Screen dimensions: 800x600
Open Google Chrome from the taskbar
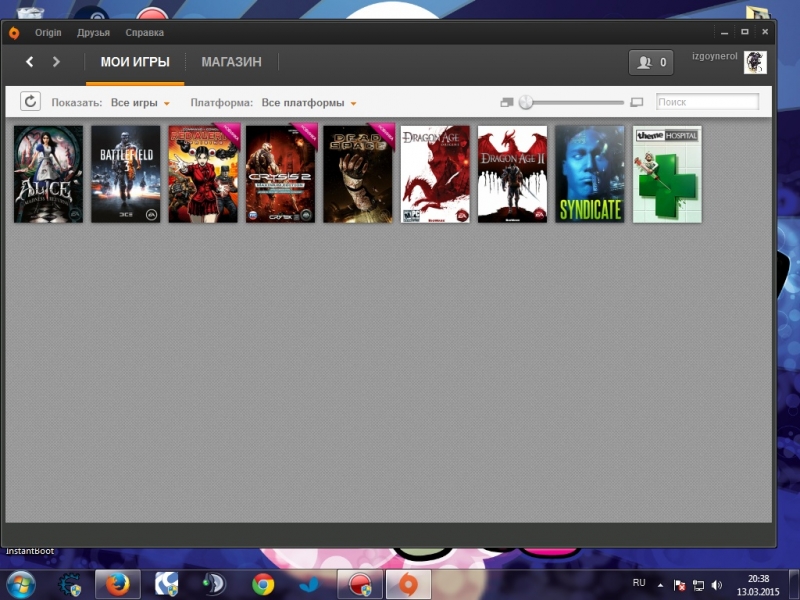(263, 584)
